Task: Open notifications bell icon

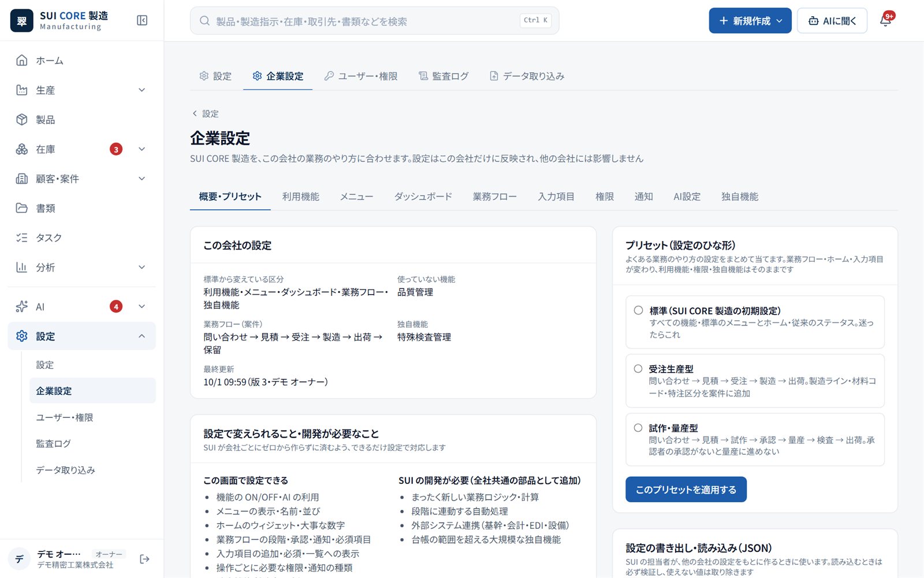Action: click(885, 21)
